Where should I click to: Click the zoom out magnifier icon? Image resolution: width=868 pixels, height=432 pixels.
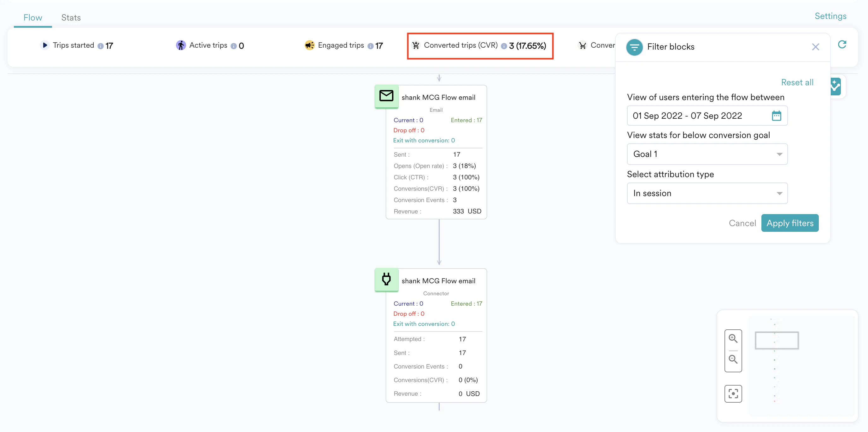pos(733,359)
